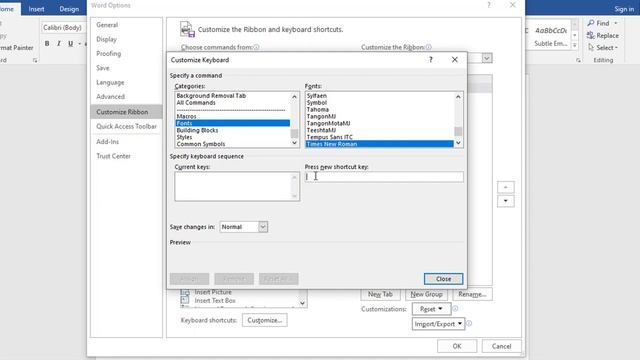This screenshot has height=360, width=640.
Task: Click Cancel in Word Options
Action: pos(501,346)
